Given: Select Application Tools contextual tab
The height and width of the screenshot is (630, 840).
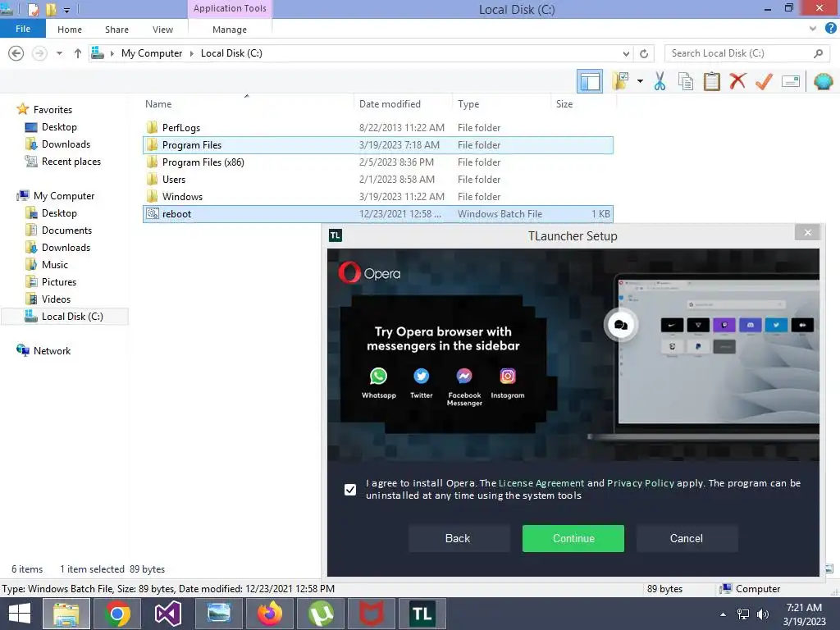Looking at the screenshot, I should [x=230, y=8].
